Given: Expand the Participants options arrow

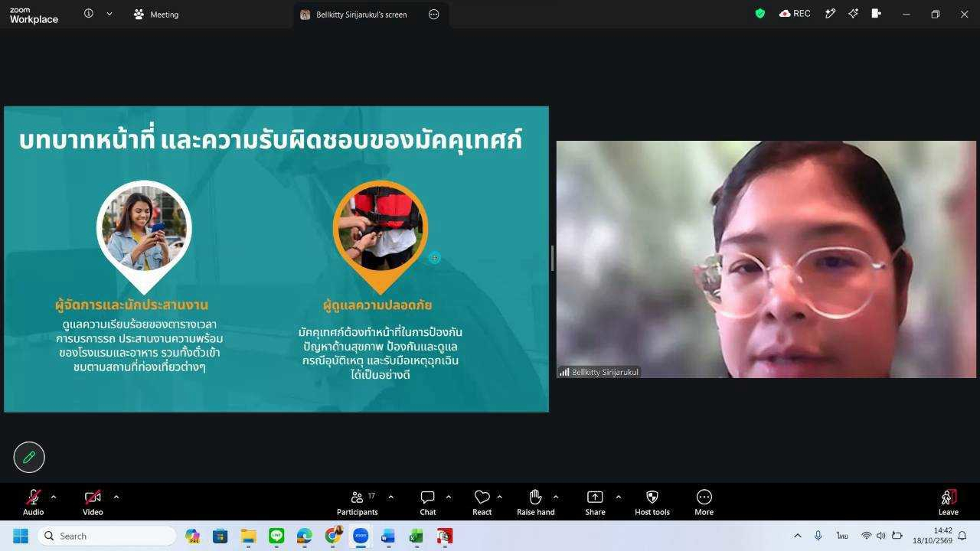Looking at the screenshot, I should tap(390, 497).
